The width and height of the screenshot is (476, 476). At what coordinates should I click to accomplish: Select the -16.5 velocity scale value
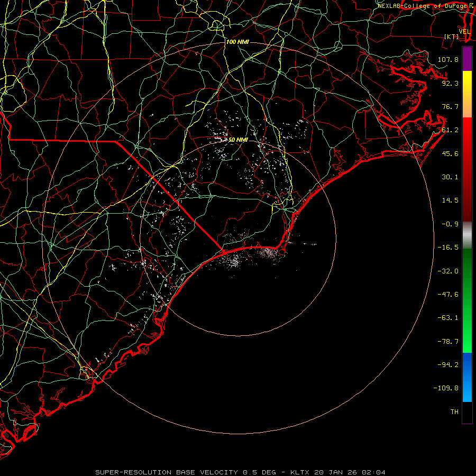pyautogui.click(x=448, y=248)
